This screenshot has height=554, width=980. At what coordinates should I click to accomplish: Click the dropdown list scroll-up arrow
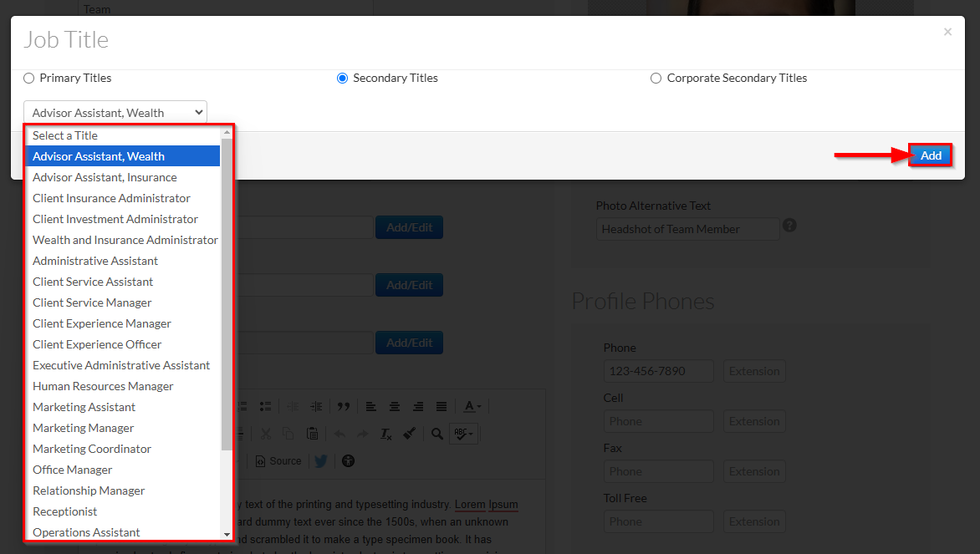227,132
